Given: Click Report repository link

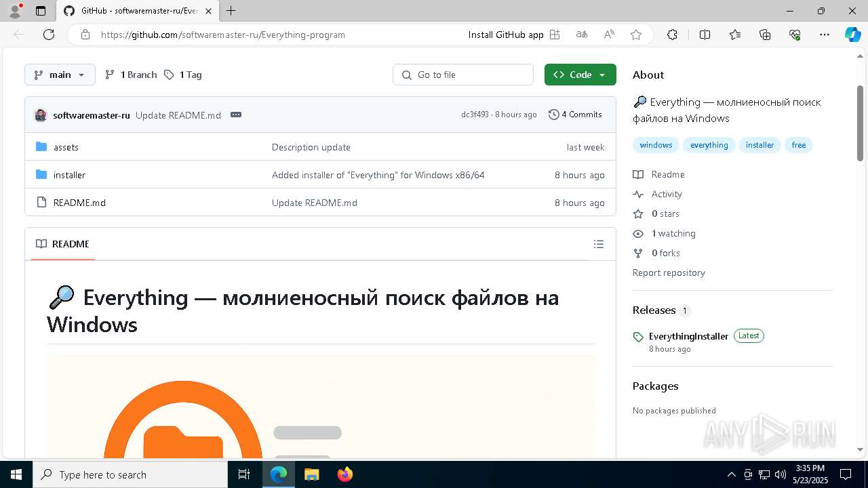Looking at the screenshot, I should [x=669, y=272].
